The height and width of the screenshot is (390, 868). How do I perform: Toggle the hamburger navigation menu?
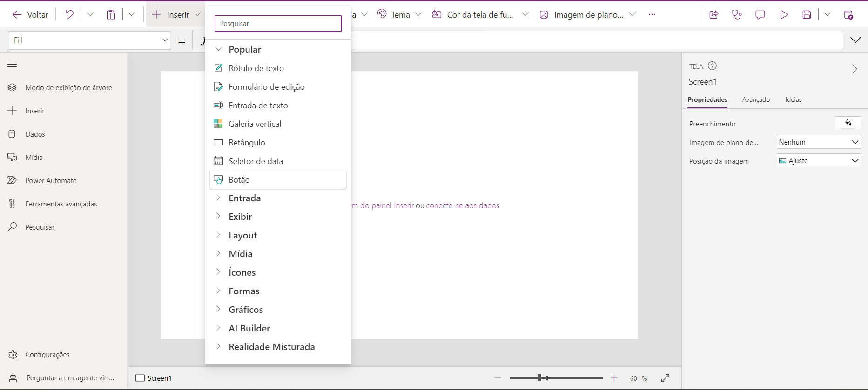point(12,65)
